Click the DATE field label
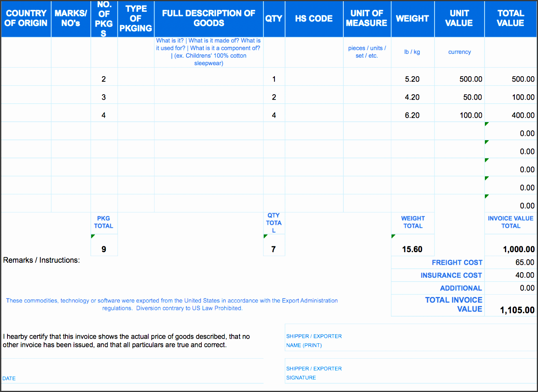 pos(9,378)
